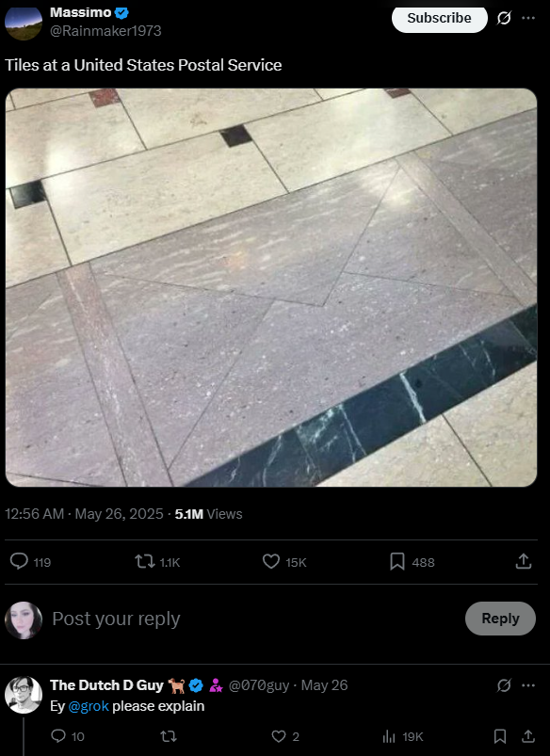Image resolution: width=550 pixels, height=756 pixels.
Task: Click the reply icon showing 119
Action: (19, 562)
